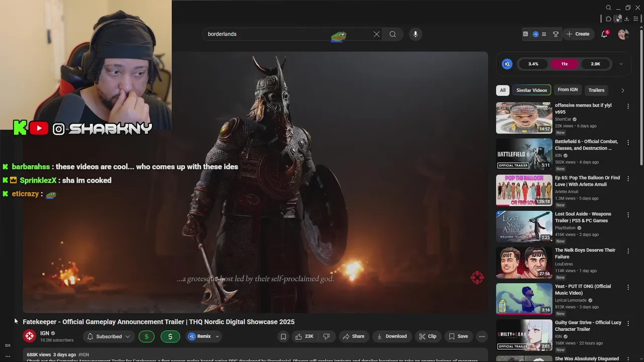The width and height of the screenshot is (644, 362).
Task: Show more filter chips arrow
Action: click(x=622, y=90)
